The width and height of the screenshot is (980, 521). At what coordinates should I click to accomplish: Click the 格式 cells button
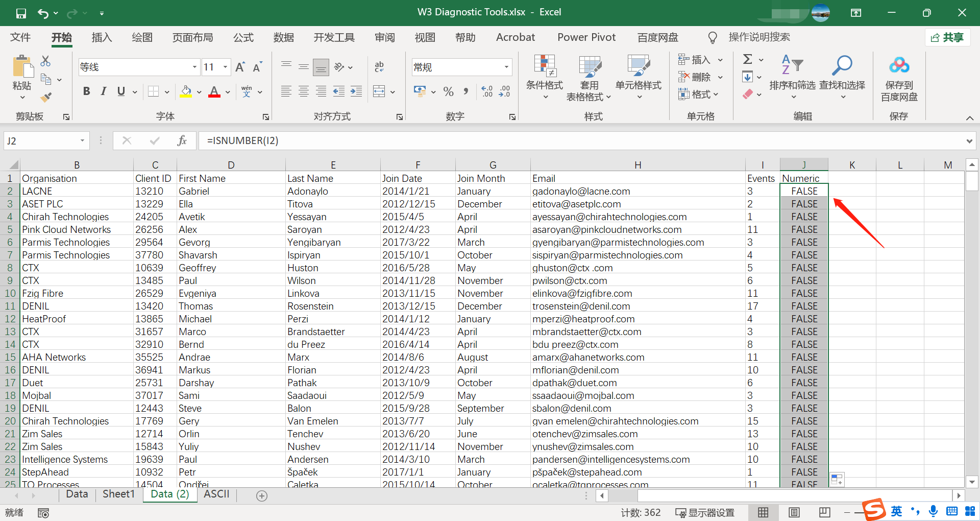[698, 94]
